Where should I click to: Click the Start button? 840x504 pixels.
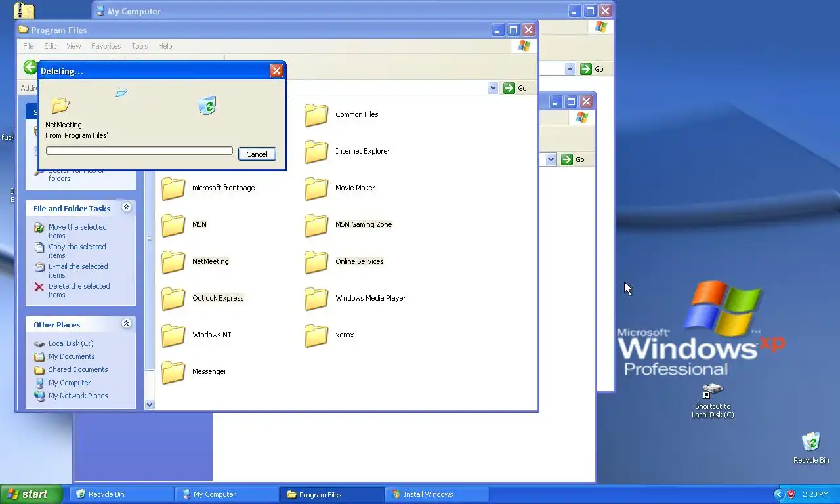coord(31,494)
